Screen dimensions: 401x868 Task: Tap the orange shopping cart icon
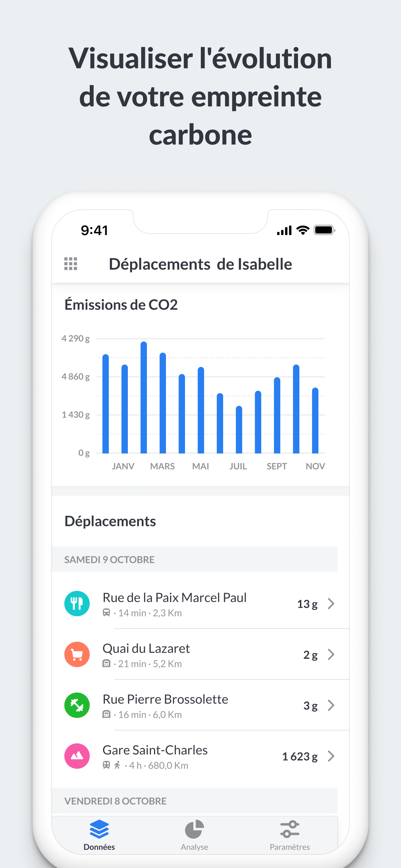pos(77,654)
